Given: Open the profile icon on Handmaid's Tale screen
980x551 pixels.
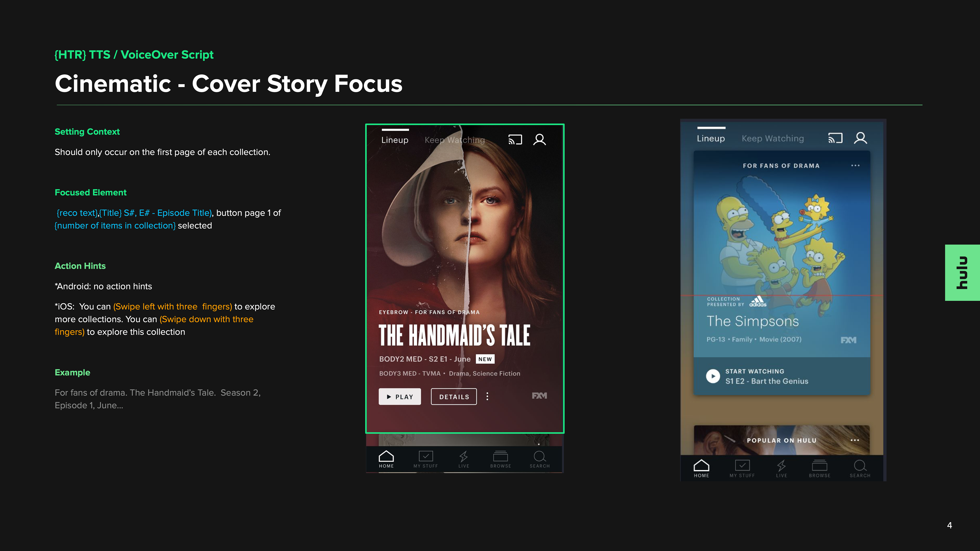Looking at the screenshot, I should (x=540, y=140).
